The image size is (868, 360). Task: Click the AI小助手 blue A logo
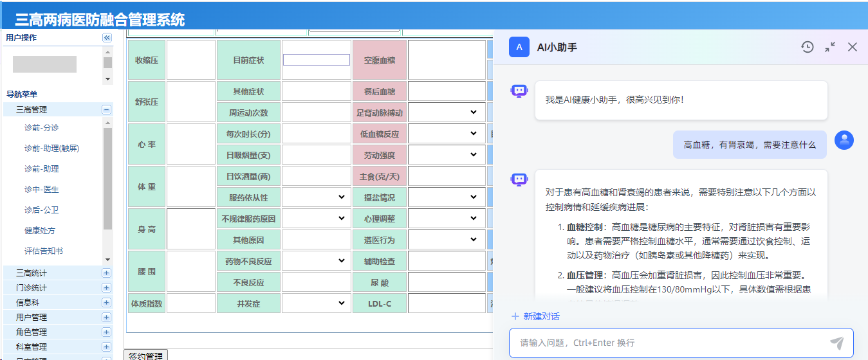click(519, 47)
